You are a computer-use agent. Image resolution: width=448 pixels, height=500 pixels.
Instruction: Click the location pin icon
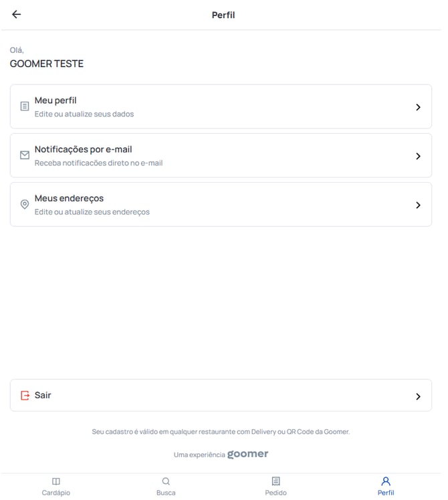click(25, 205)
